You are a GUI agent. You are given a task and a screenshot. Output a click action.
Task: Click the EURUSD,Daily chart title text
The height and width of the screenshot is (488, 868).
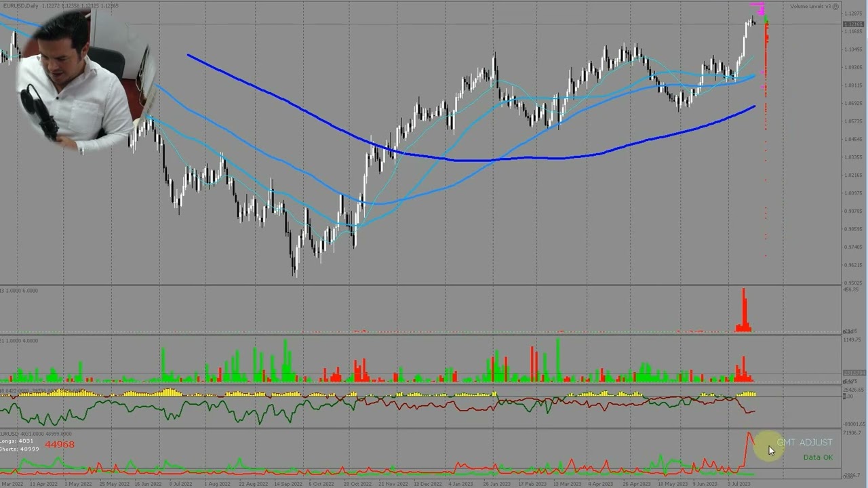(21, 5)
